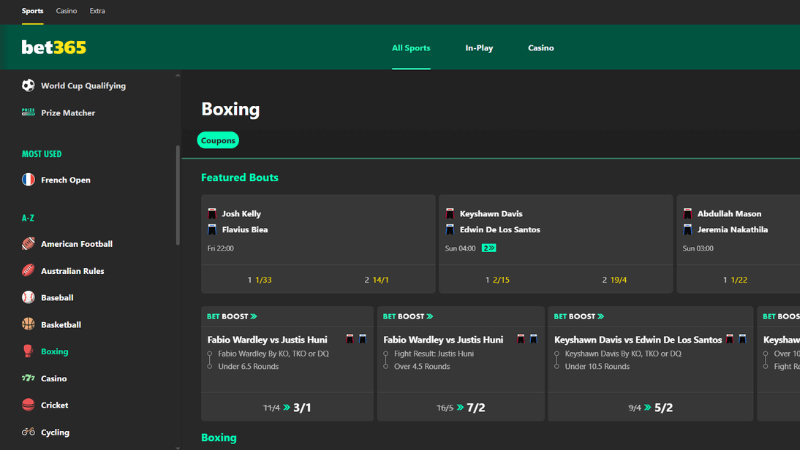Click the World Cup Qualifying football icon
This screenshot has width=800, height=450.
tap(28, 85)
